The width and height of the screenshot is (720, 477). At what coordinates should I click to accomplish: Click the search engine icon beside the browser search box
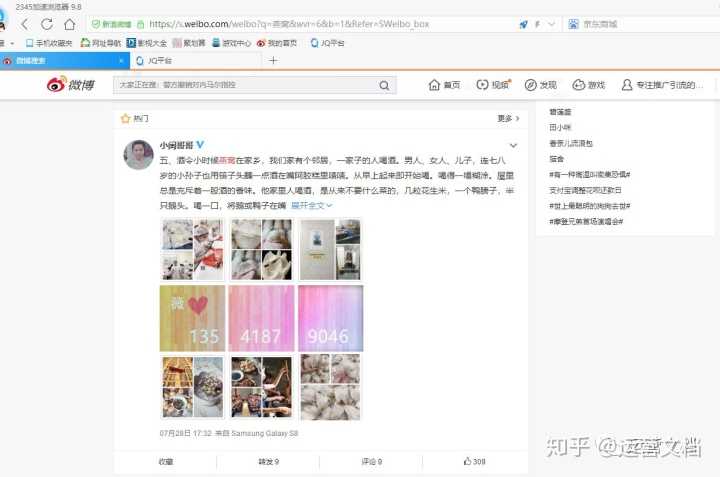pyautogui.click(x=573, y=24)
